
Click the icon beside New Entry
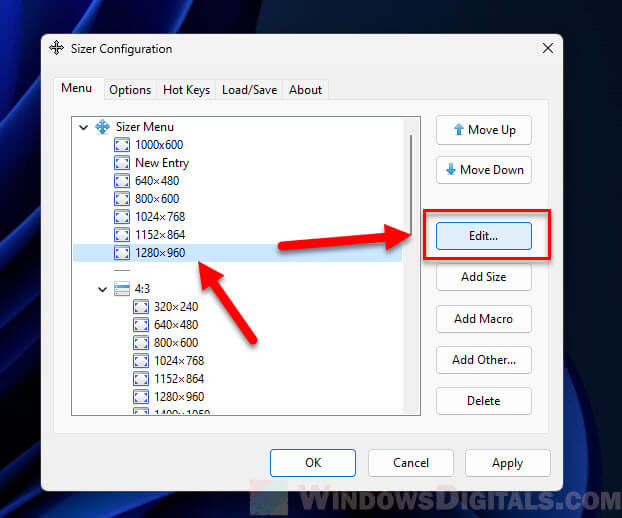point(122,163)
